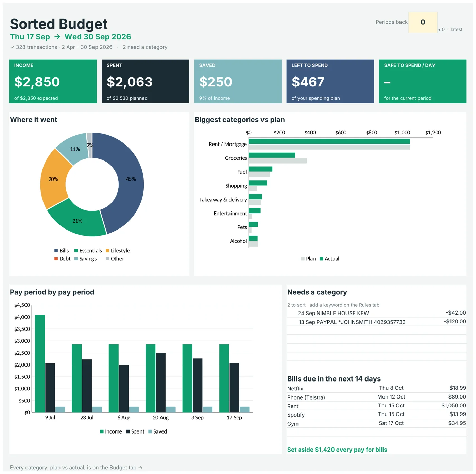The width and height of the screenshot is (476, 474).
Task: Click the Debt legend swatch
Action: (x=56, y=259)
